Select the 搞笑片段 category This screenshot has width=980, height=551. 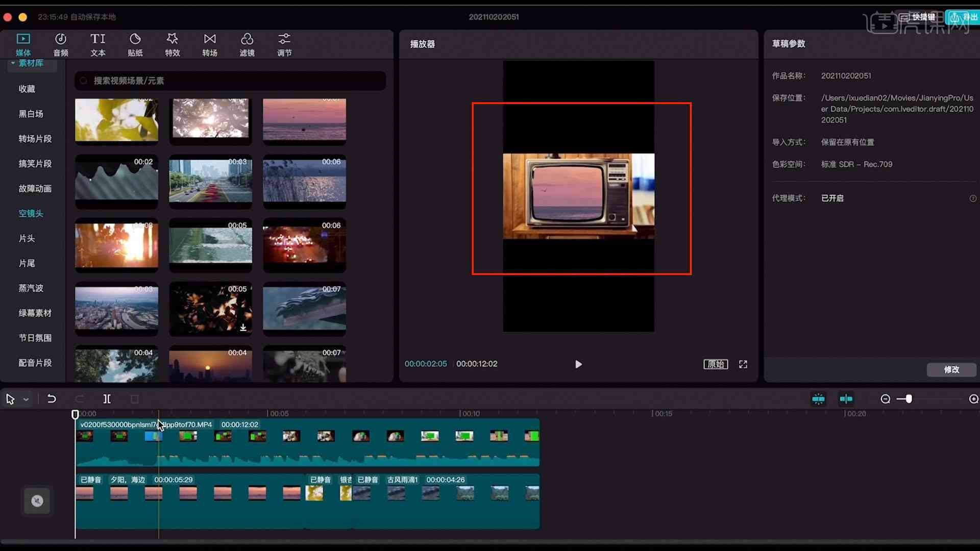35,164
